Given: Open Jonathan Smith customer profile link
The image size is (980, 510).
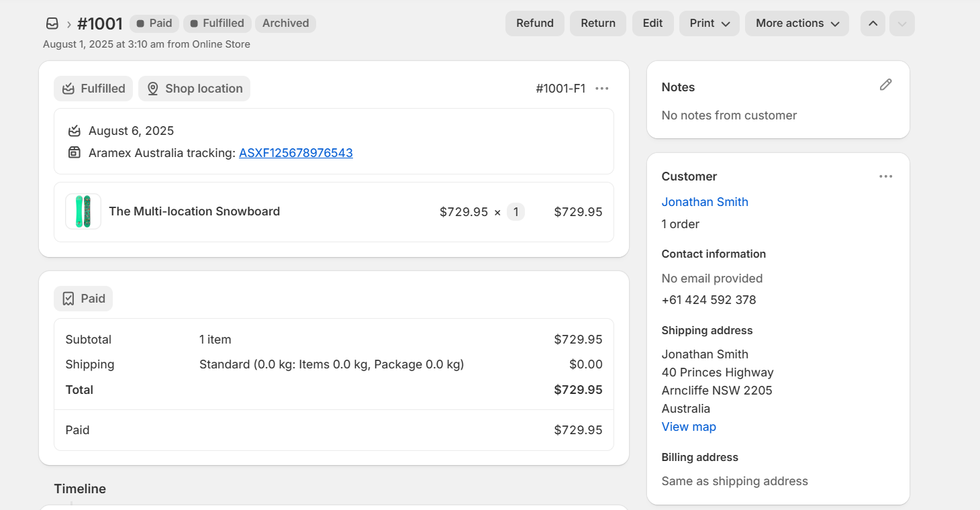Looking at the screenshot, I should [704, 202].
